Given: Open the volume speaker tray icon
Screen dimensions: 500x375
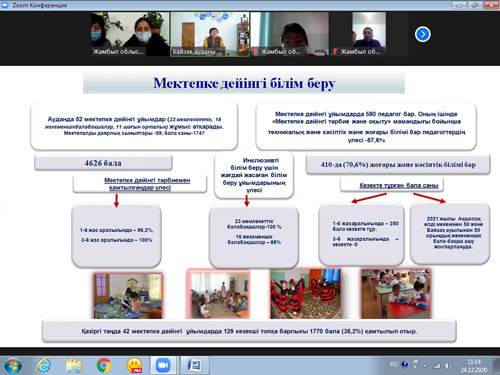Looking at the screenshot, I should point(448,365).
